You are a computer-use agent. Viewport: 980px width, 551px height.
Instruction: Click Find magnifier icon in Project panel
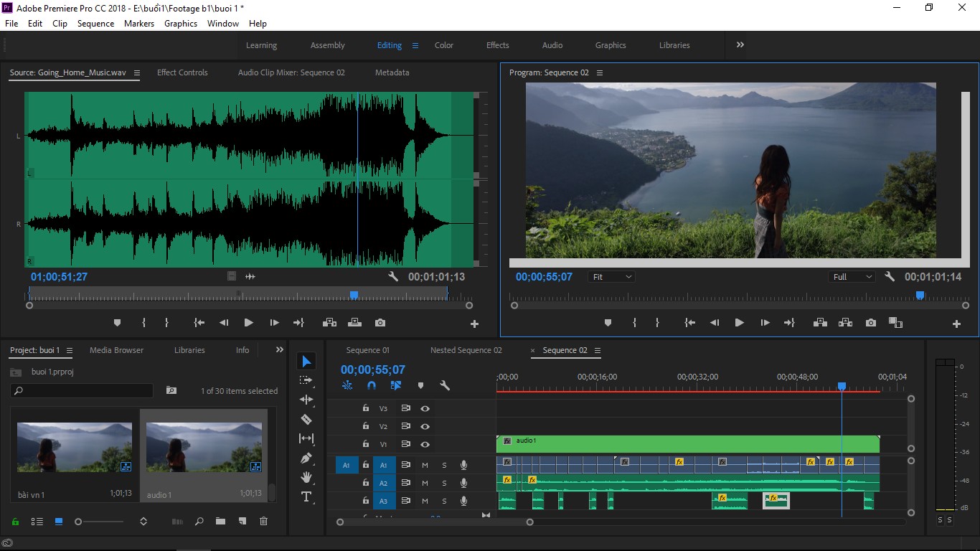199,522
